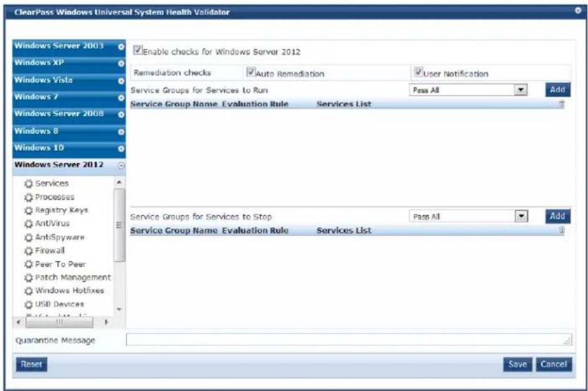Click into the Quarantine Message field
This screenshot has width=588, height=391.
click(349, 340)
